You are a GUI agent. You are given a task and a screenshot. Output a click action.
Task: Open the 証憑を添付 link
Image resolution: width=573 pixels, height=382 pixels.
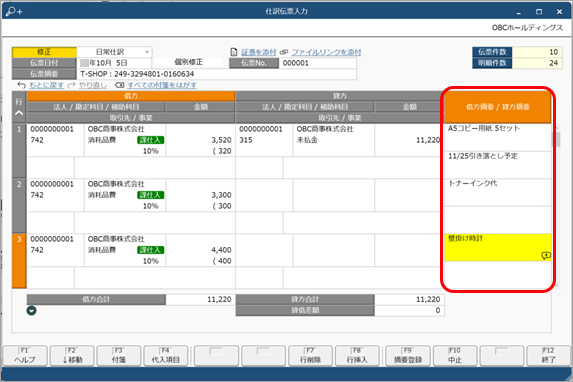pos(258,52)
